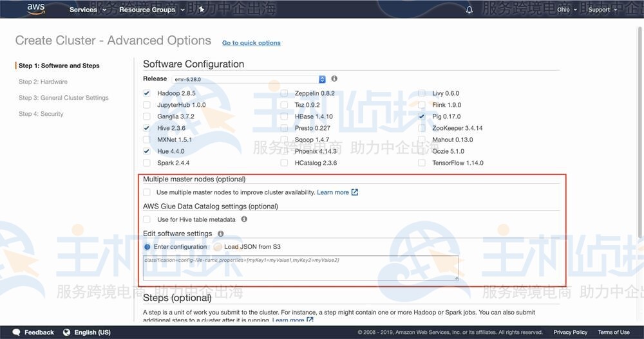The height and width of the screenshot is (339, 644).
Task: Click info icon next to Release dropdown
Action: [334, 78]
